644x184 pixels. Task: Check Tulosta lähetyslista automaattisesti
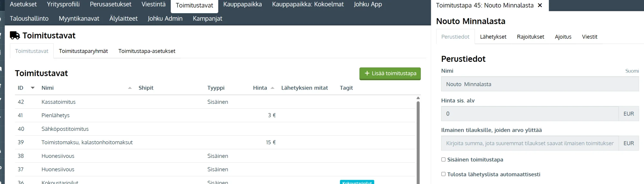tap(443, 174)
